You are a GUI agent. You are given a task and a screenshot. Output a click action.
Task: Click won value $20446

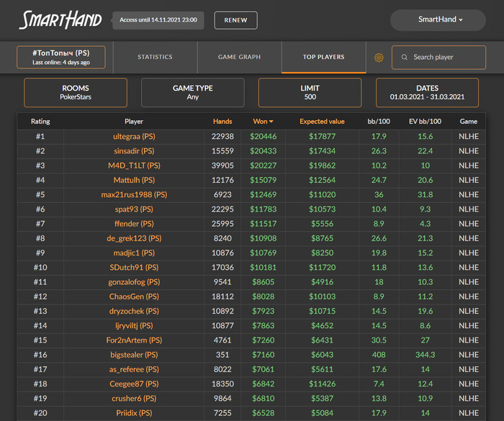(x=264, y=137)
